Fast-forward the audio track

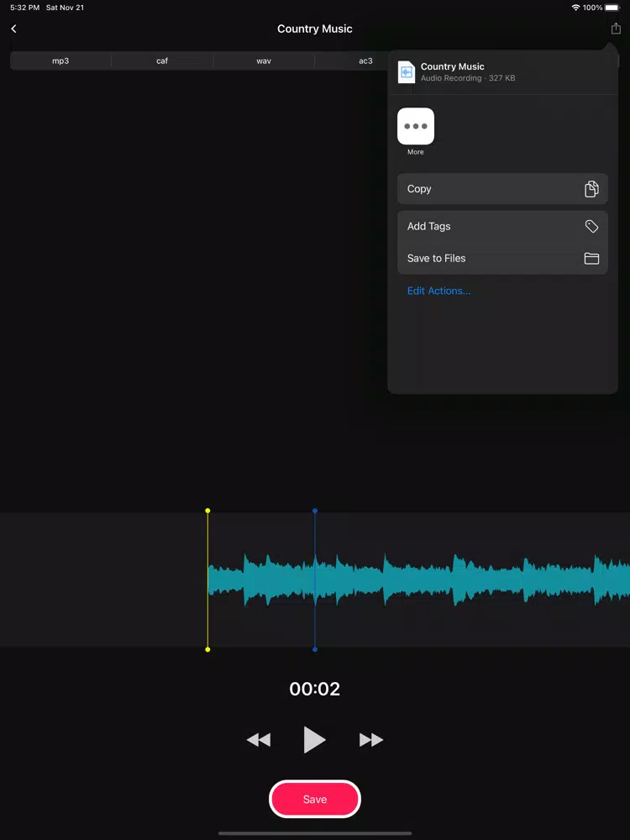point(371,740)
